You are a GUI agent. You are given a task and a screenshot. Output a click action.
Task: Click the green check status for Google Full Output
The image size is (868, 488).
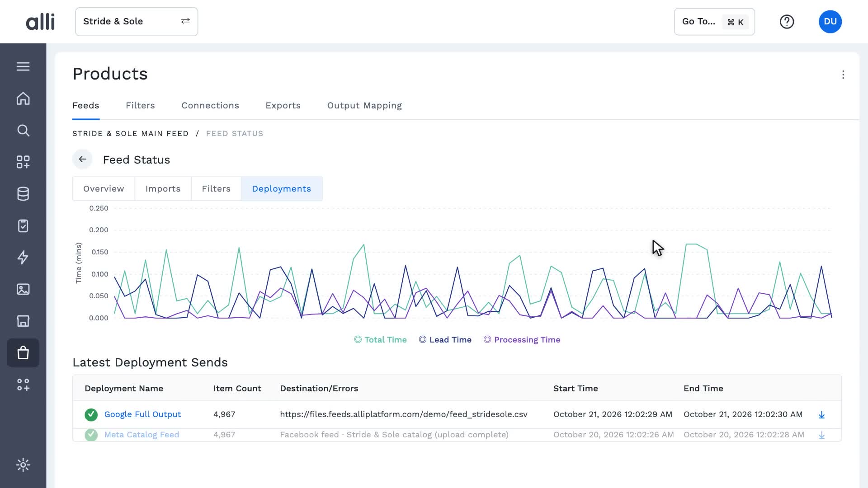[x=91, y=415]
